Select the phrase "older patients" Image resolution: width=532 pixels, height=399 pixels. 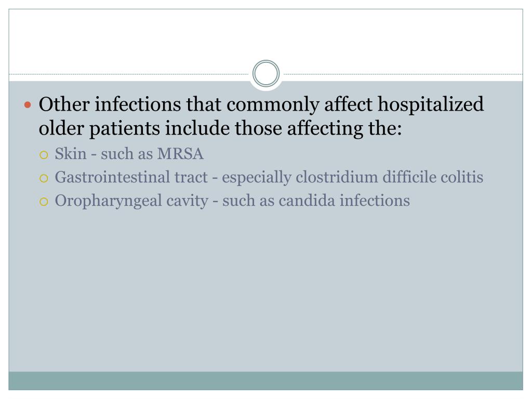(99, 129)
